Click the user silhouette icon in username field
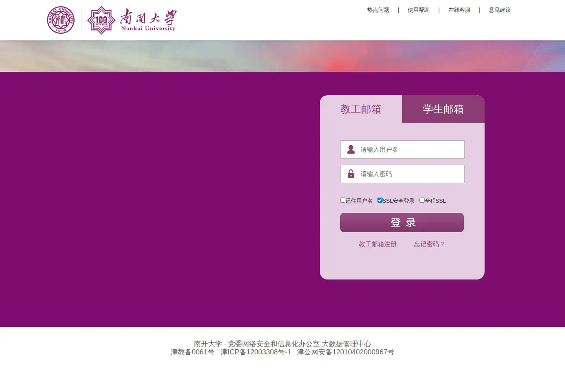Screen dimensions: 565x392 point(351,149)
